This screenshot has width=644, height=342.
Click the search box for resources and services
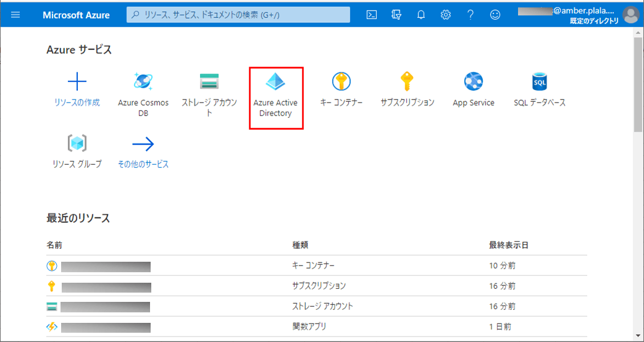(238, 15)
